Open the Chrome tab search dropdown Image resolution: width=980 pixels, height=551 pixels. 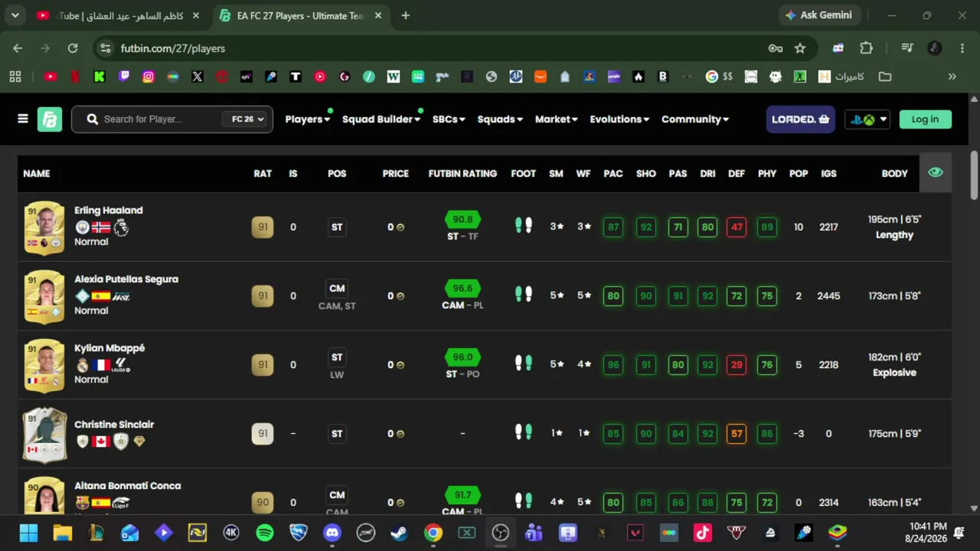tap(15, 15)
